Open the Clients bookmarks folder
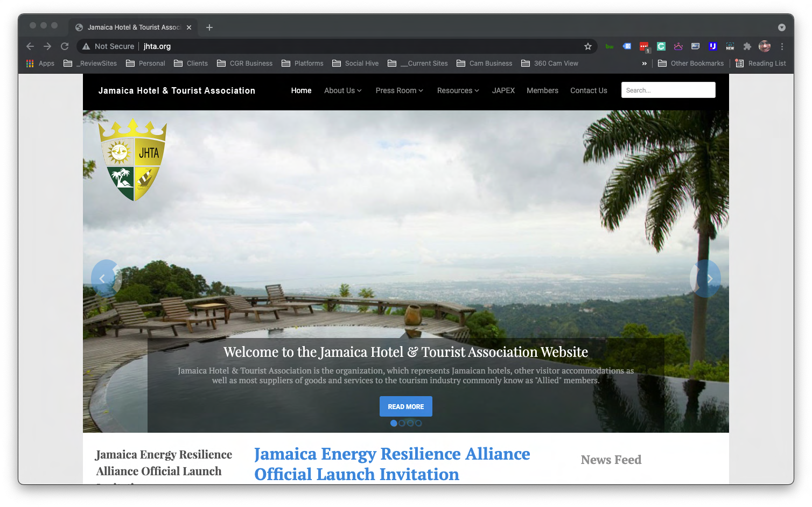This screenshot has height=507, width=812. click(191, 64)
